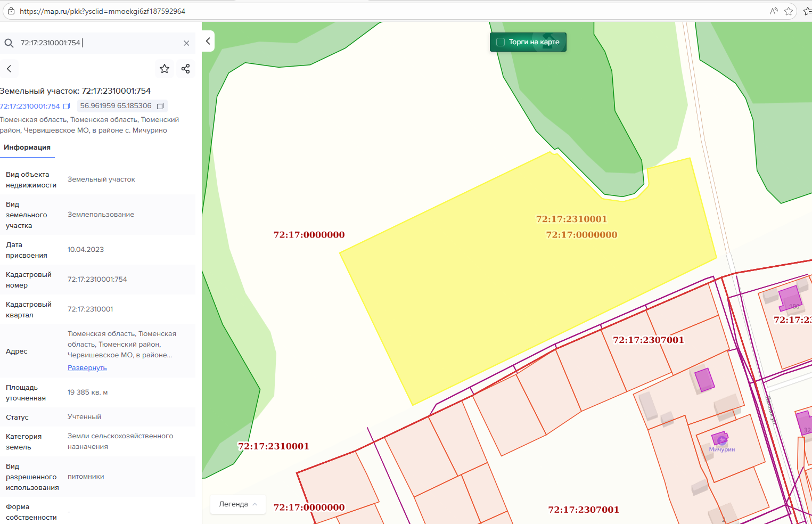Add the land plot to favorites
The width and height of the screenshot is (812, 524).
click(165, 69)
